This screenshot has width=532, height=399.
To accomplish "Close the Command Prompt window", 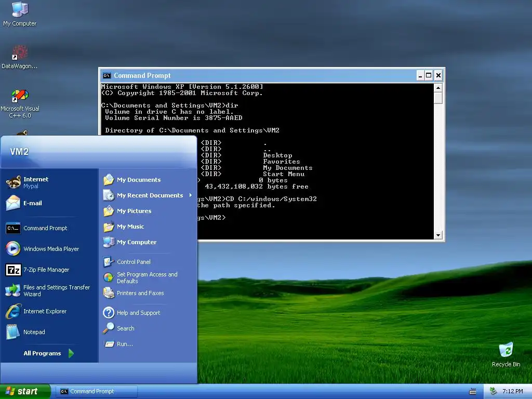I will click(438, 75).
